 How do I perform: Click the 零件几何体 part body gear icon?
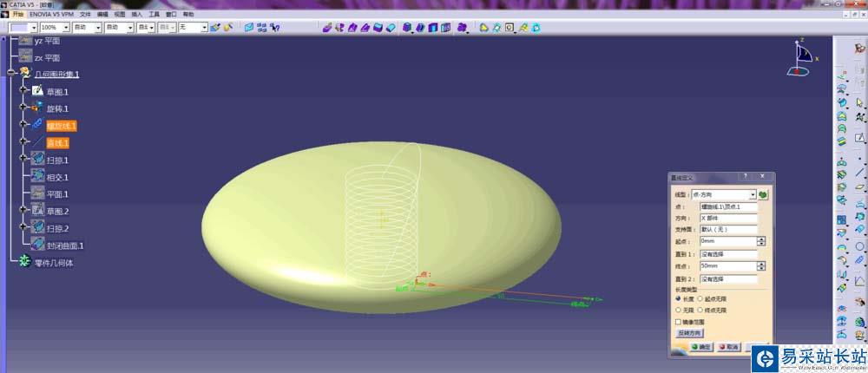point(25,262)
